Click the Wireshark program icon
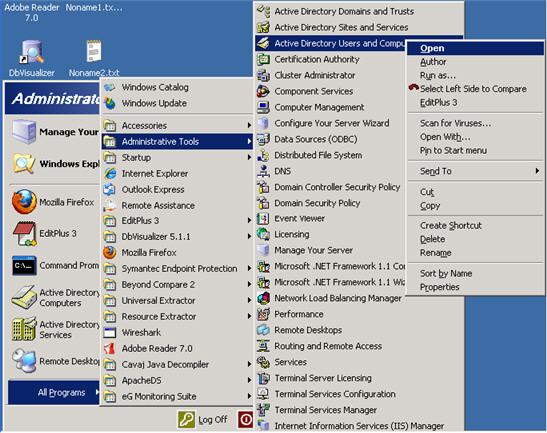This screenshot has width=547, height=433. [110, 333]
